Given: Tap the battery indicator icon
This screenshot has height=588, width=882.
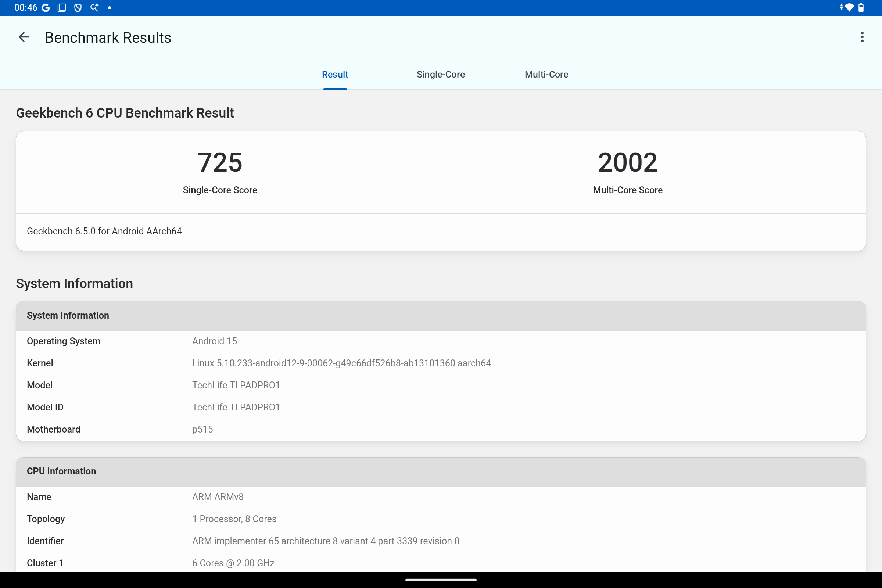Looking at the screenshot, I should tap(861, 8).
